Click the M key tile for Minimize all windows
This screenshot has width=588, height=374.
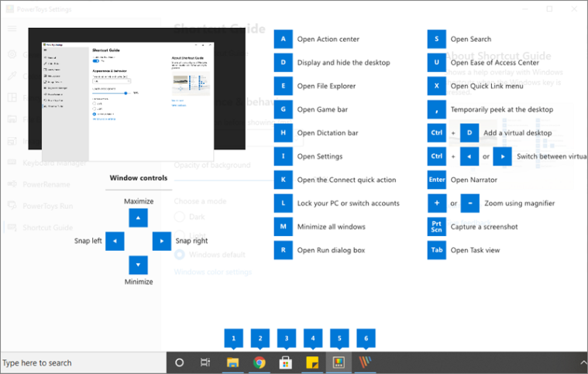[x=283, y=227]
